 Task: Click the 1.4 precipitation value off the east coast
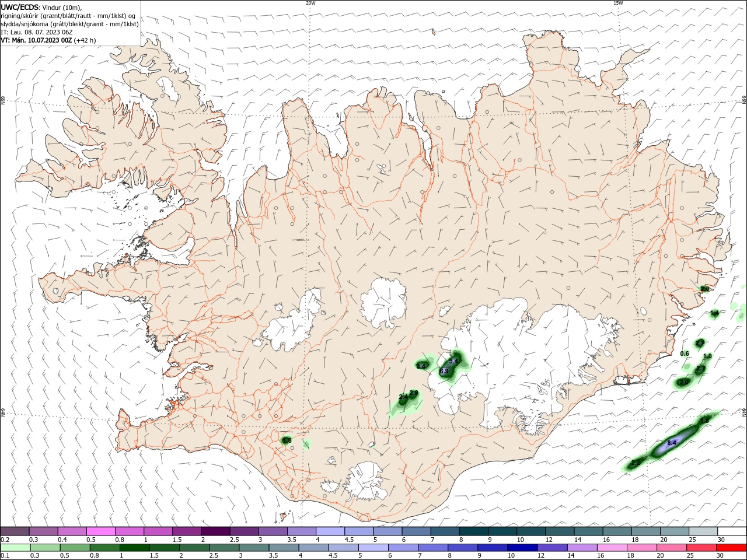pyautogui.click(x=714, y=313)
